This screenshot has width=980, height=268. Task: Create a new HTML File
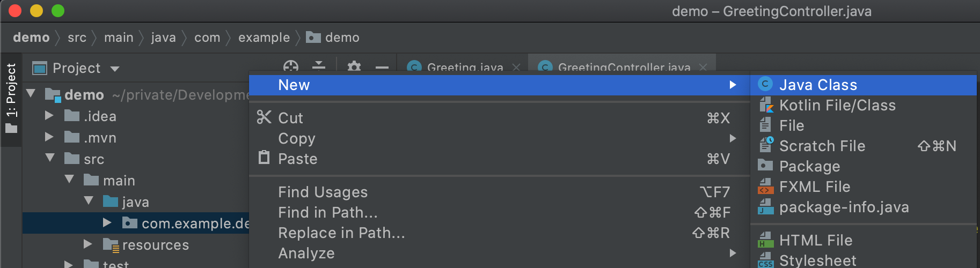pos(815,240)
